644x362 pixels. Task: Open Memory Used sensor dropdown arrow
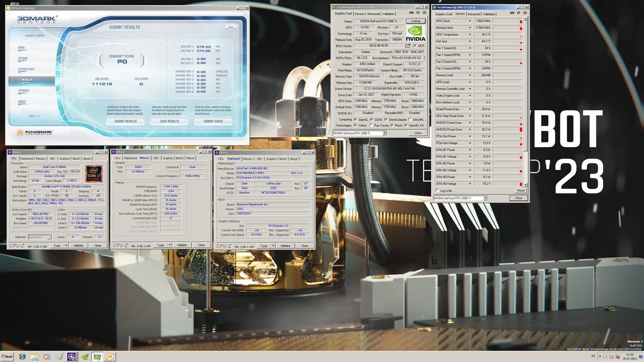click(x=469, y=75)
